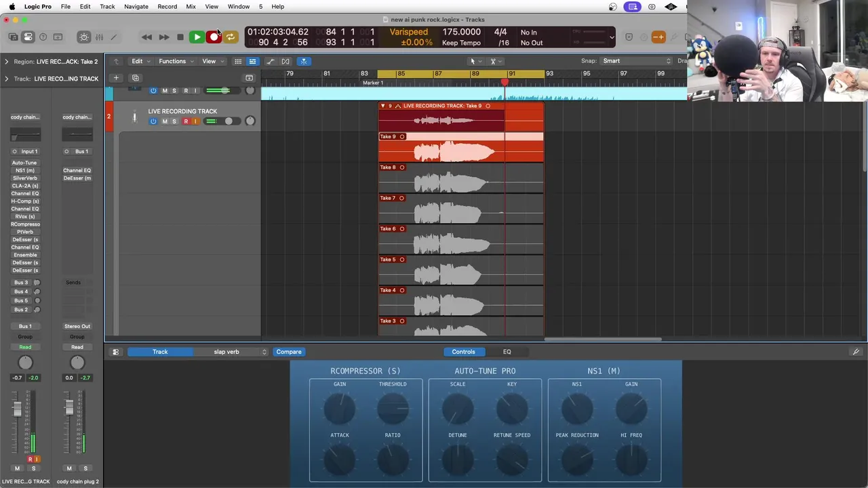Click the Fast Forward transport button
Viewport: 868px width, 488px height.
[x=163, y=37]
